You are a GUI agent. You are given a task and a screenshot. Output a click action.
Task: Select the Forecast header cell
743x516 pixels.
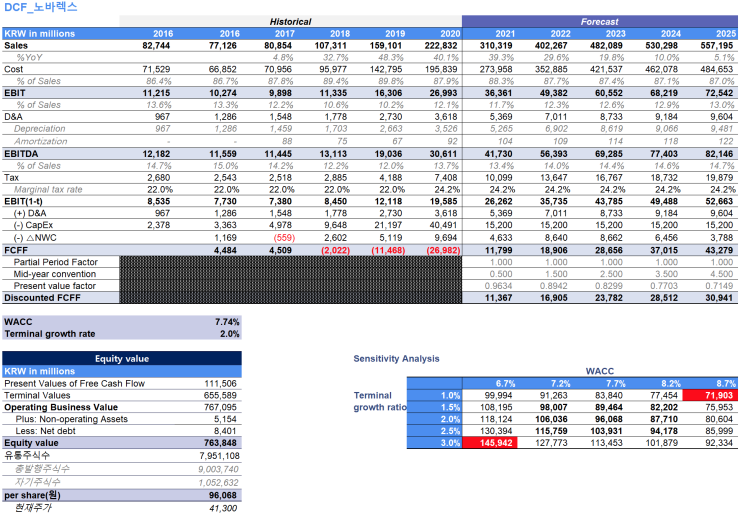[x=599, y=22]
